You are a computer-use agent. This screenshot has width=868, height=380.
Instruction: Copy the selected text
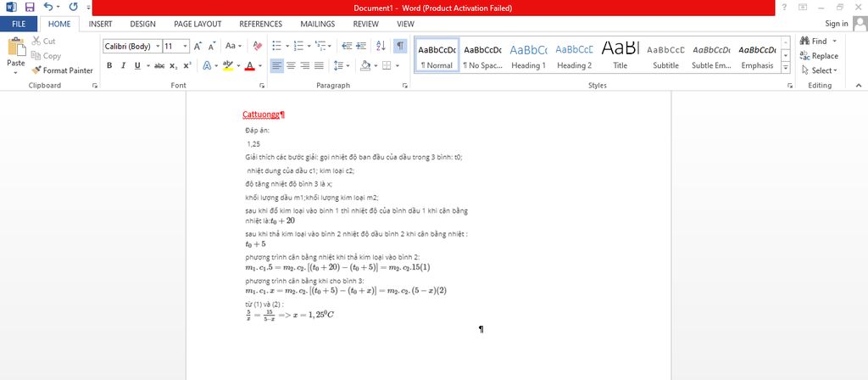click(x=46, y=56)
